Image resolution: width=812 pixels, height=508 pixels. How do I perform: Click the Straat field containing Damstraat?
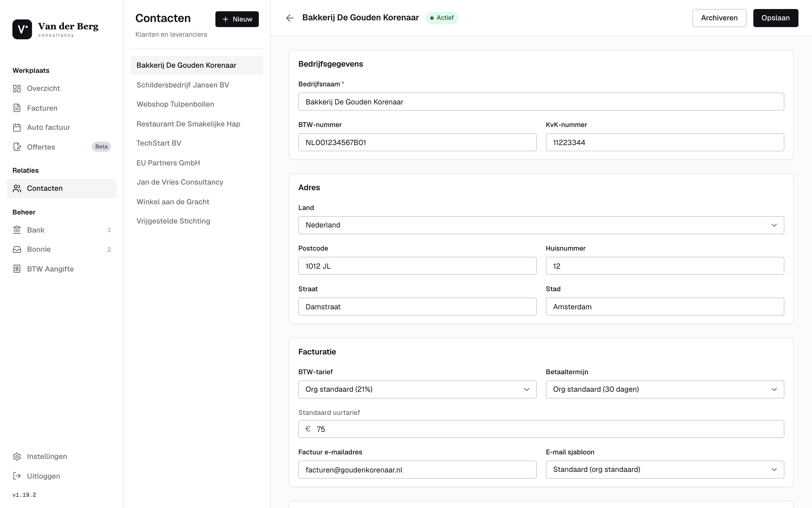[417, 307]
